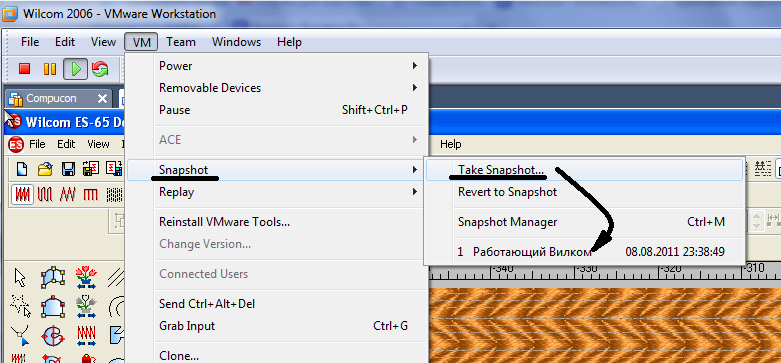This screenshot has height=363, width=781.
Task: Choose the arrow Select Object tool
Action: (x=20, y=277)
